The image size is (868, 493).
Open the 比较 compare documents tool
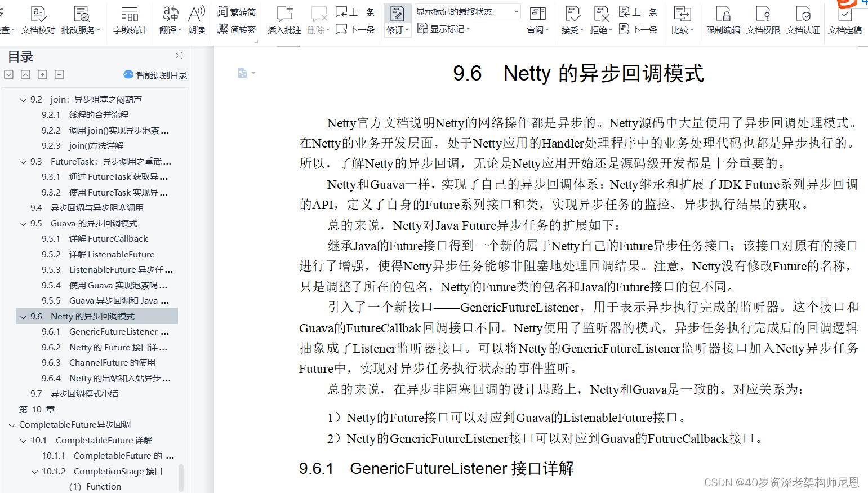pyautogui.click(x=682, y=20)
